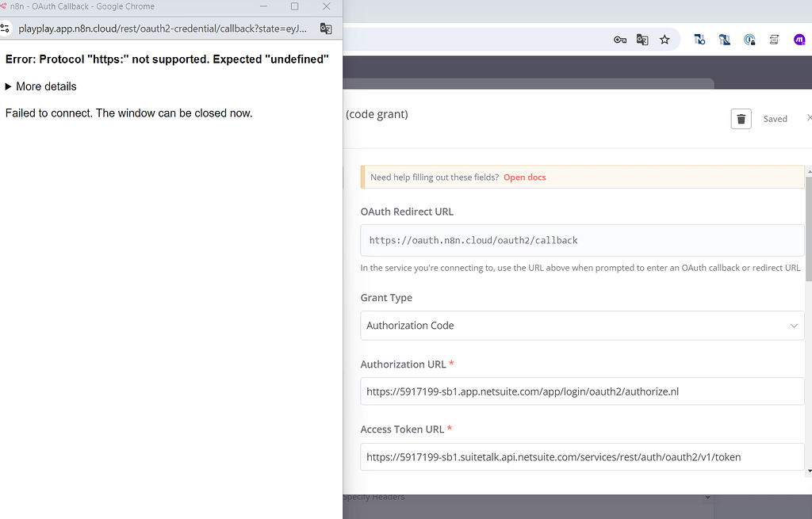Click the first blue extension icon in toolbar
812x519 pixels.
coord(699,40)
